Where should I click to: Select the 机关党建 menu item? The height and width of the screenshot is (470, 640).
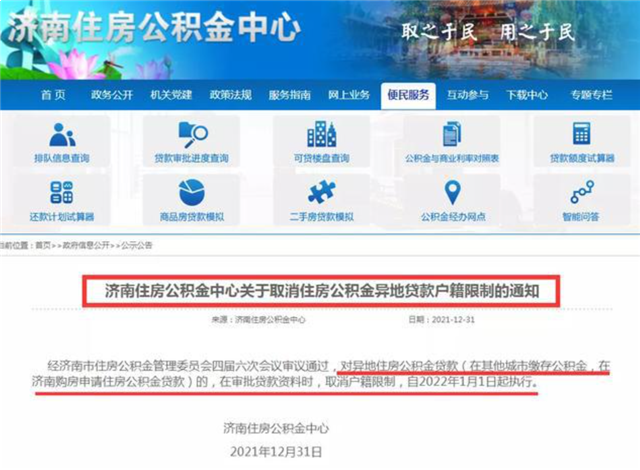[171, 95]
